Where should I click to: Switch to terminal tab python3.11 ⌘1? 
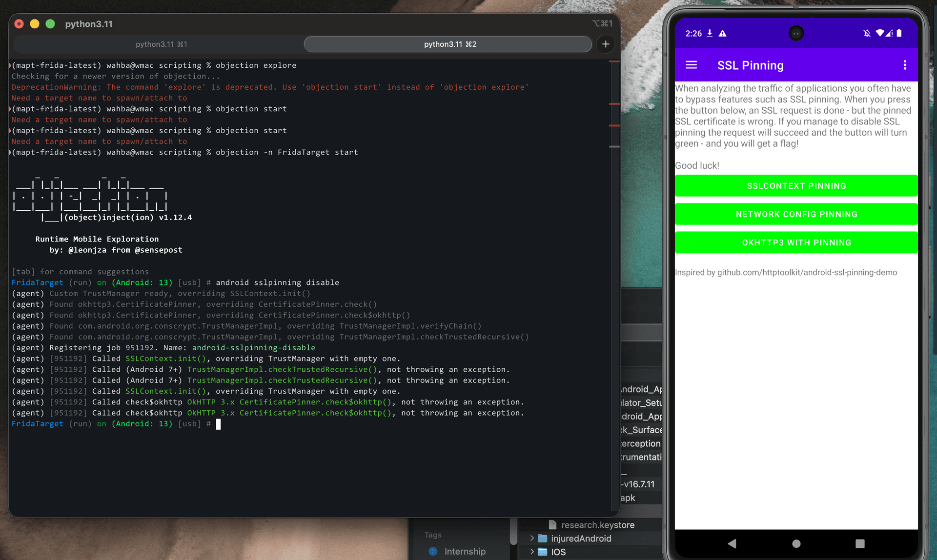click(161, 44)
